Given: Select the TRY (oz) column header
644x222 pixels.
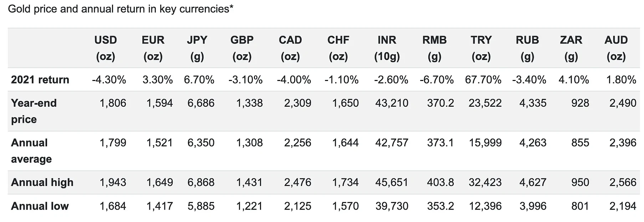Looking at the screenshot, I should (x=481, y=48).
